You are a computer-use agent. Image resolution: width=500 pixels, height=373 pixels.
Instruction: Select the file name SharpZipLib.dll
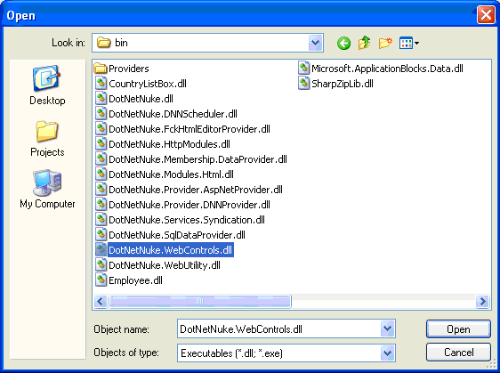(342, 84)
